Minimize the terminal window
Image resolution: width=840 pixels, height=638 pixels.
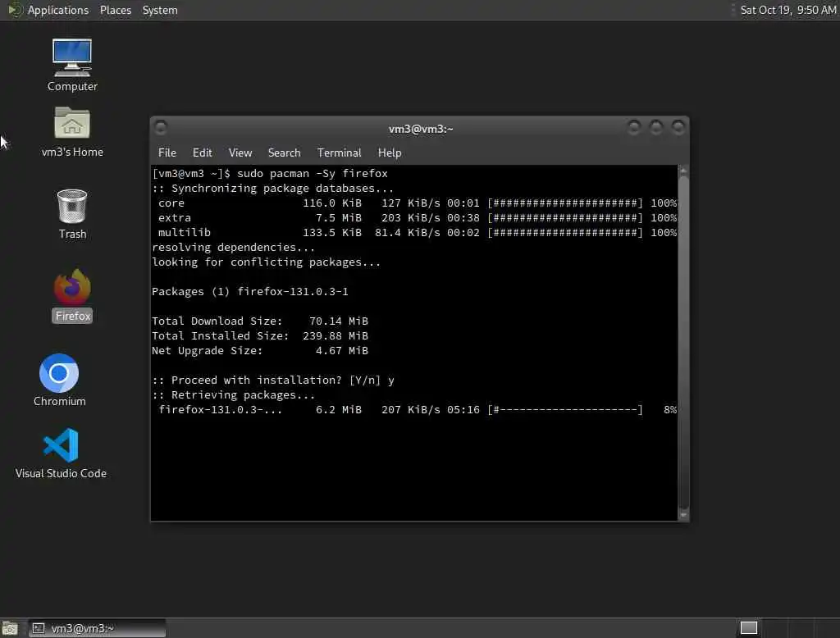pyautogui.click(x=634, y=127)
